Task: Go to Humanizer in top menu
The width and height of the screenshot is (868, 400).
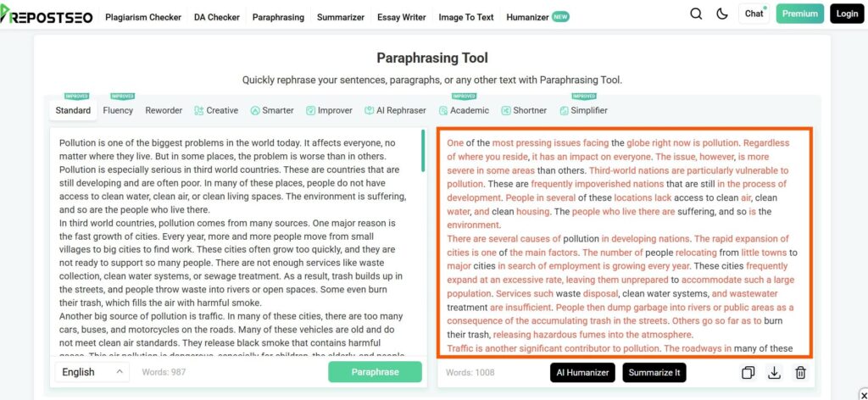Action: coord(527,17)
